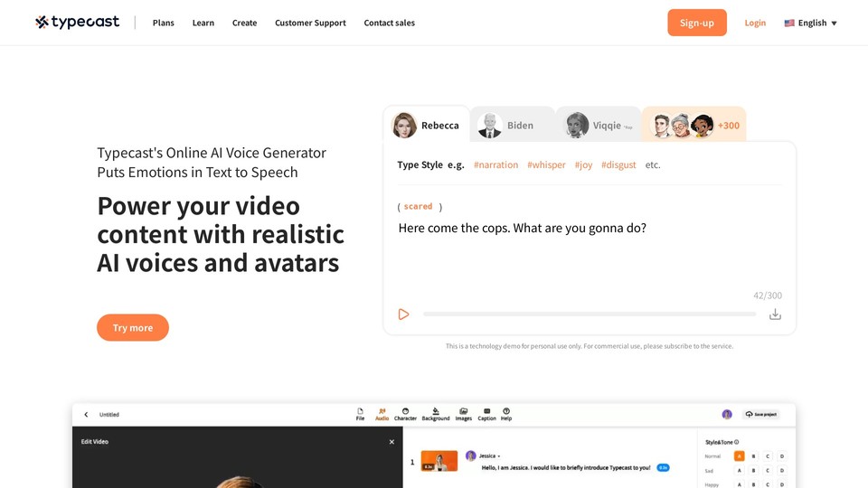Play the scared voice sample
868x488 pixels.
tap(403, 314)
